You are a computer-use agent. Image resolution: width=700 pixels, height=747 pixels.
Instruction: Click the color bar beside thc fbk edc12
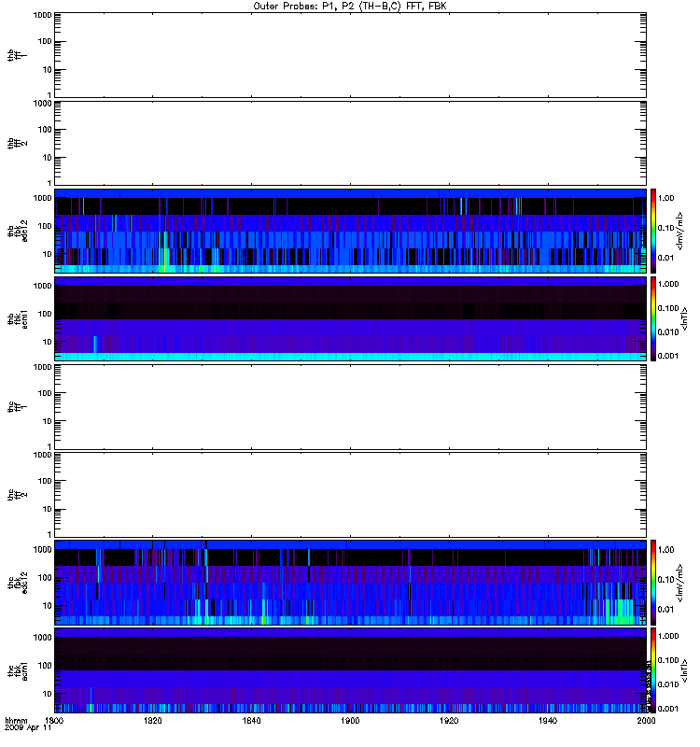(653, 583)
